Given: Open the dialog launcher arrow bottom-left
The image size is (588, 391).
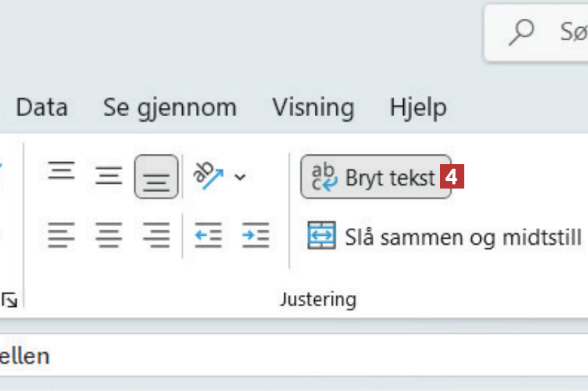Looking at the screenshot, I should (9, 300).
